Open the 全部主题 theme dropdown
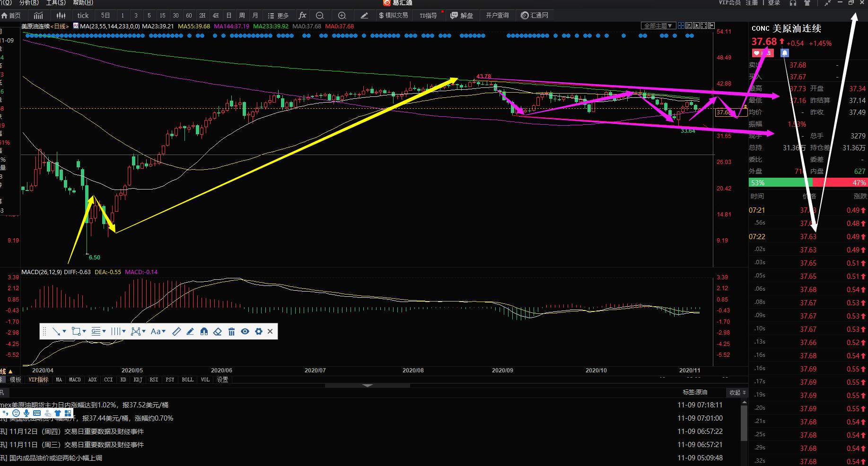Screen dimensions: 868x466 [658, 26]
